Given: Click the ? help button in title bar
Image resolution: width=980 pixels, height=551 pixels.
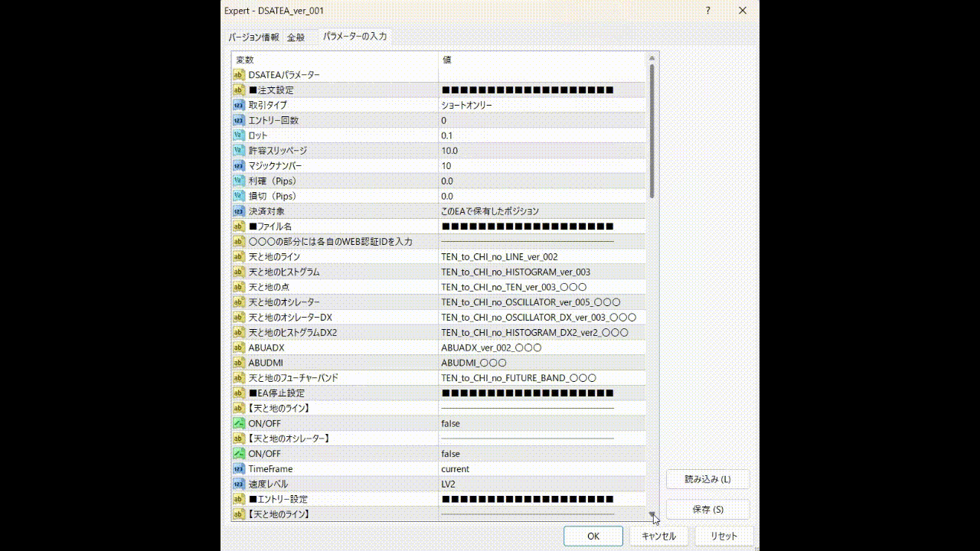Looking at the screenshot, I should [708, 11].
